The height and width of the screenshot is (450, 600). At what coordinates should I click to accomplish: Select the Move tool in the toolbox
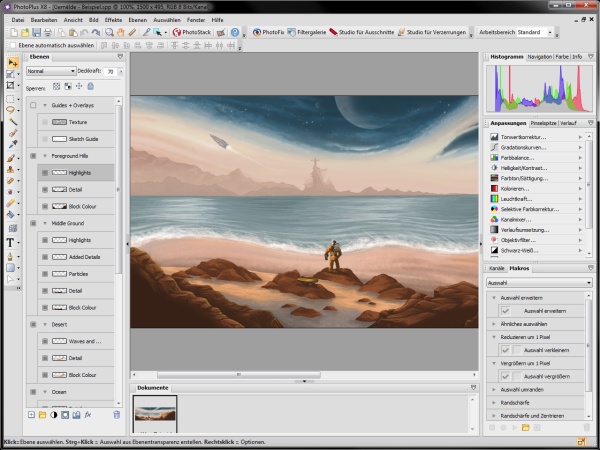(x=12, y=63)
